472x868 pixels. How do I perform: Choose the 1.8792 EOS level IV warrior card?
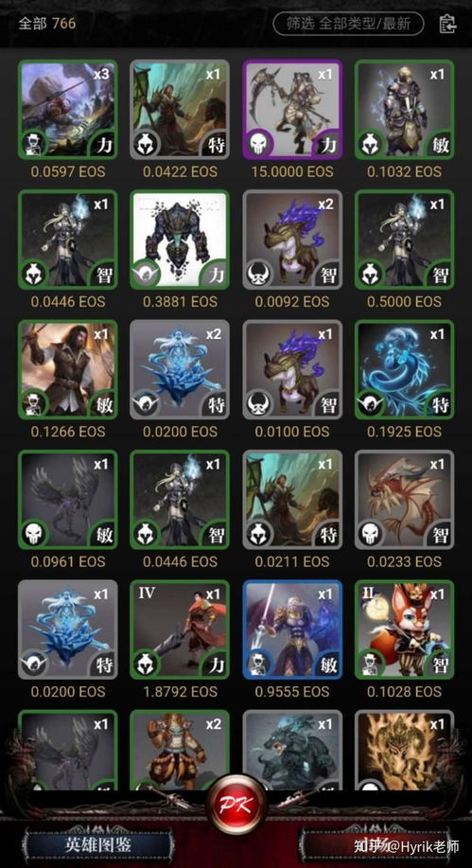click(x=180, y=630)
